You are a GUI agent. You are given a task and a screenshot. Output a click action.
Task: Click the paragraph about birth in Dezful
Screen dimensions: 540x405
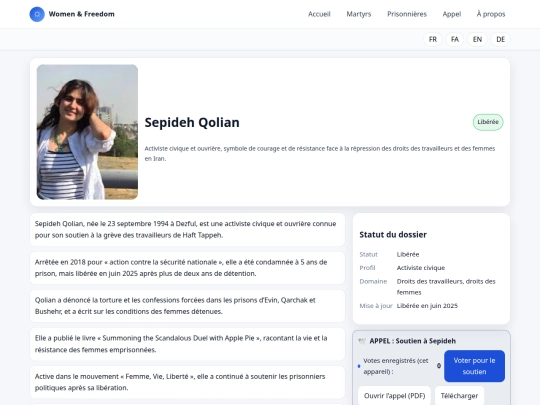point(187,229)
